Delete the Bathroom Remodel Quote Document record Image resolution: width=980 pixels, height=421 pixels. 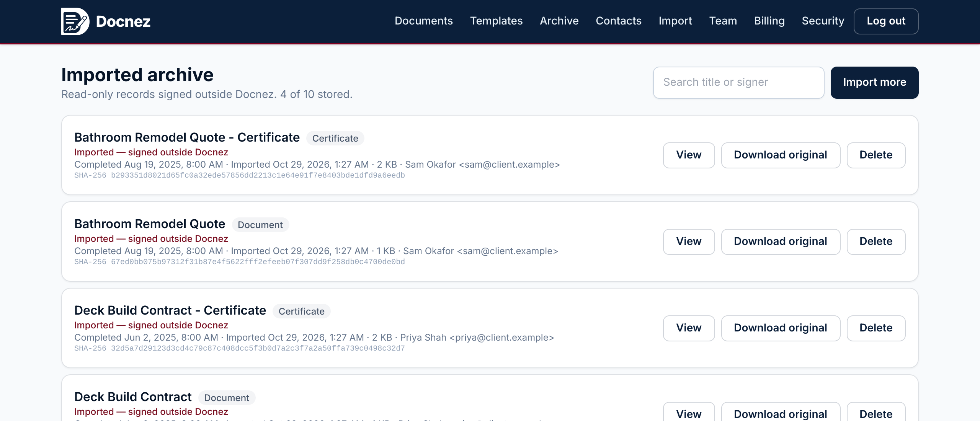pyautogui.click(x=876, y=242)
